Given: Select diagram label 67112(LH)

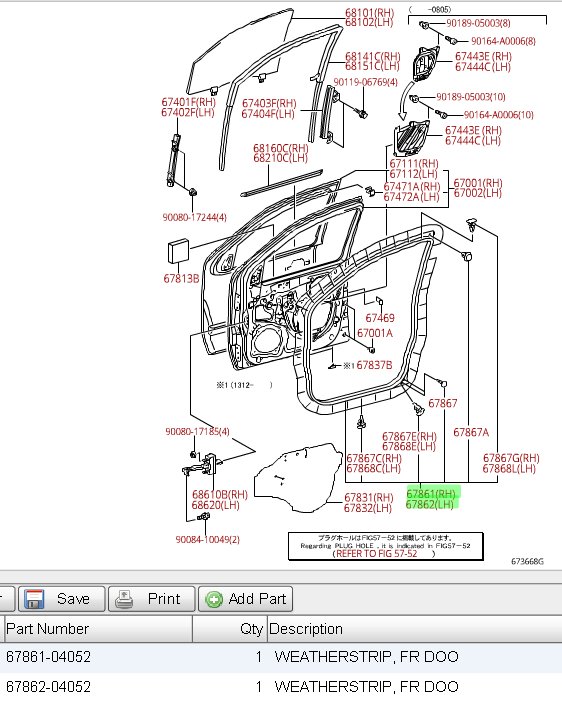Looking at the screenshot, I should (x=413, y=174).
